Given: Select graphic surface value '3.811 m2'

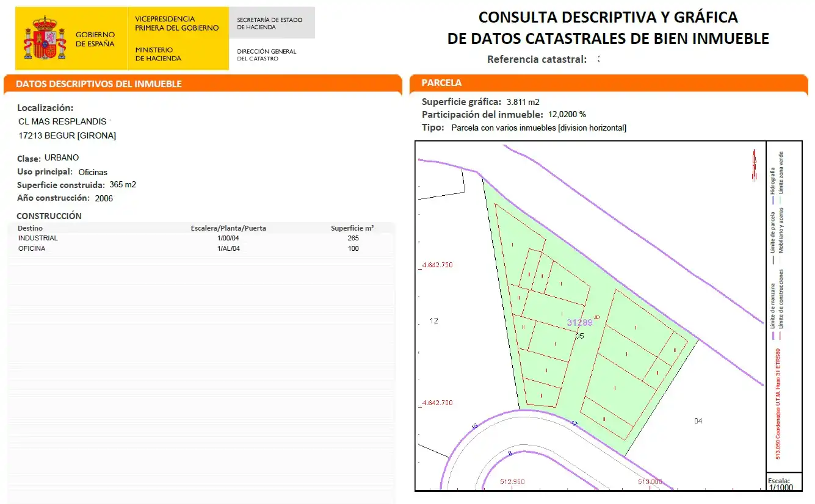Looking at the screenshot, I should (x=523, y=102).
